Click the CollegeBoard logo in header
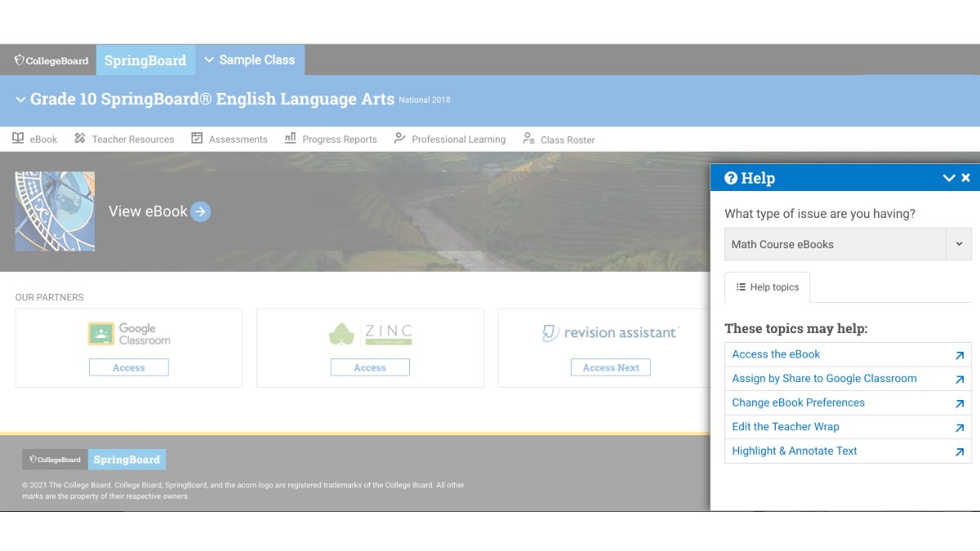Screen dimensions: 980x551 pos(51,60)
